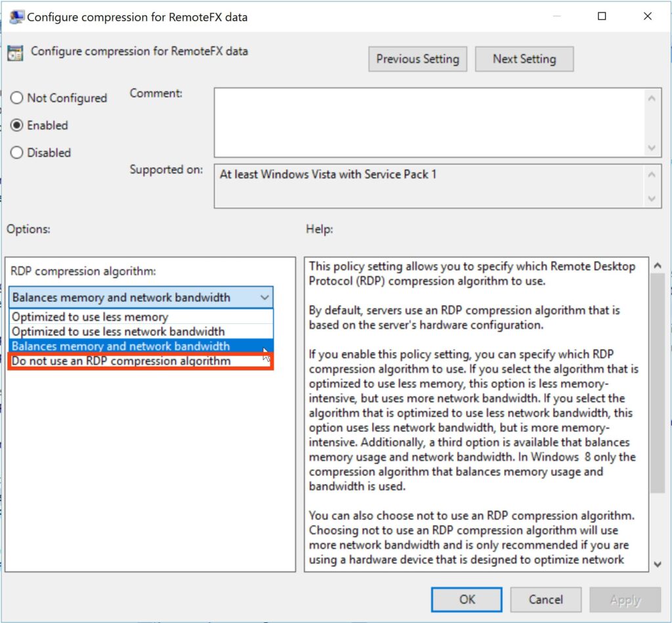672x623 pixels.
Task: Click the policy icon in the title bar
Action: pos(16,17)
